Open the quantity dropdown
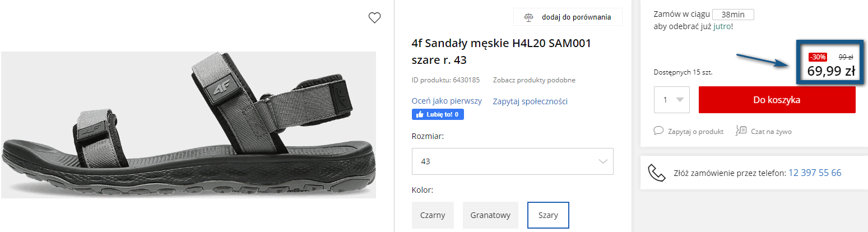 pos(671,100)
